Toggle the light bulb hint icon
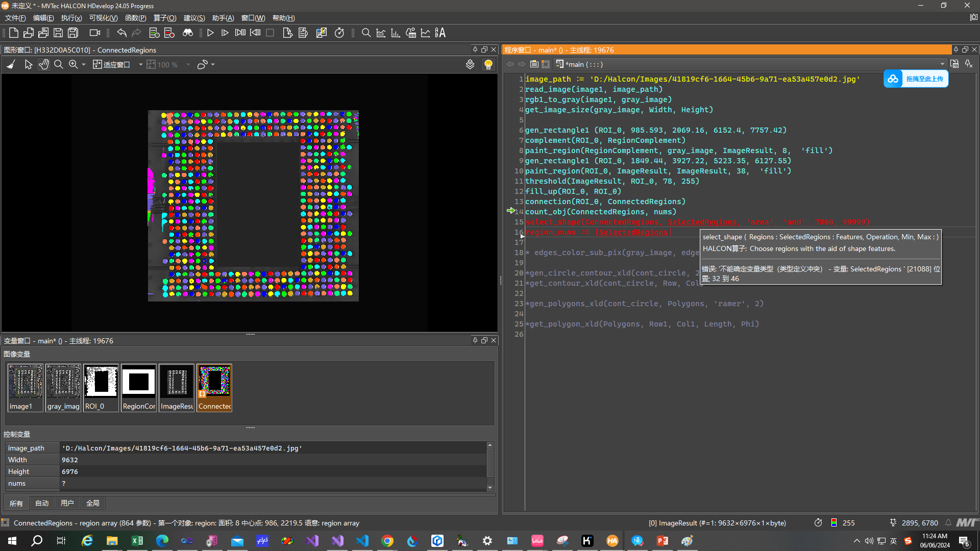Viewport: 980px width, 551px height. coord(488,65)
